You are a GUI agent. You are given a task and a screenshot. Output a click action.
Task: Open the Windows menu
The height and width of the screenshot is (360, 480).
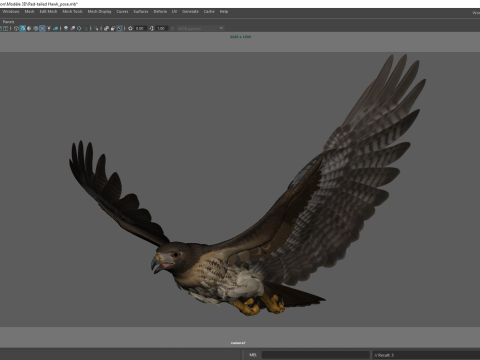pos(11,12)
